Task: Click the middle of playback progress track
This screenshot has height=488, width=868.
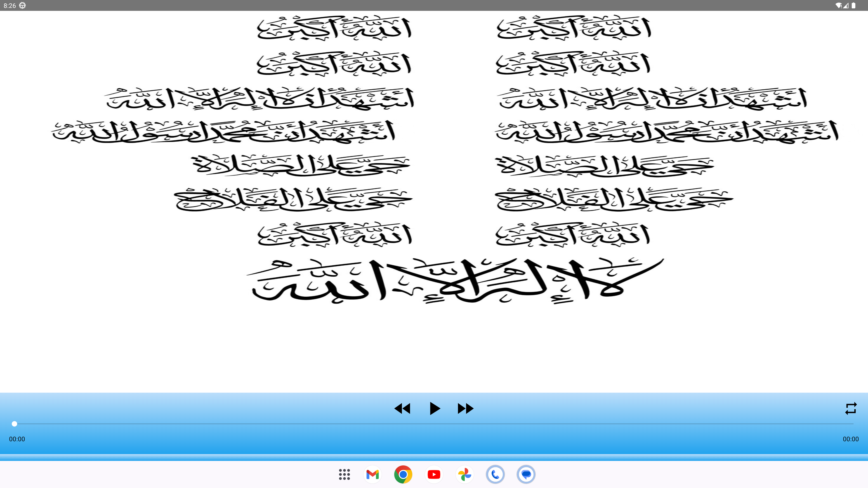Action: (434, 424)
